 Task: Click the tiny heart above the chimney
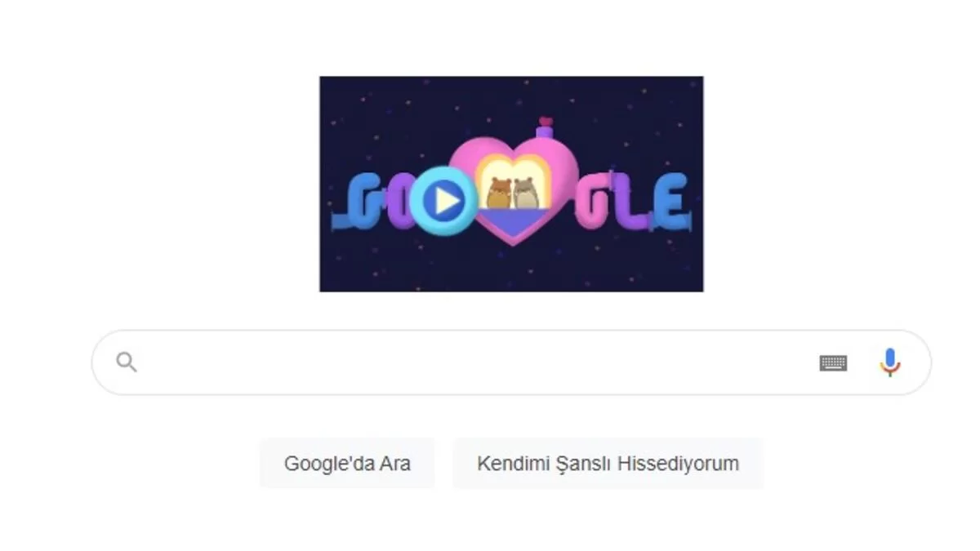pyautogui.click(x=546, y=122)
